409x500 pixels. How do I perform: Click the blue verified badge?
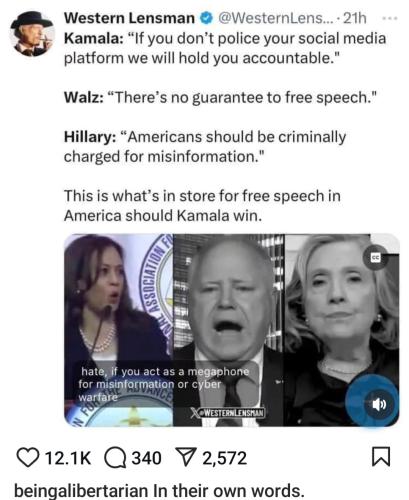click(206, 18)
